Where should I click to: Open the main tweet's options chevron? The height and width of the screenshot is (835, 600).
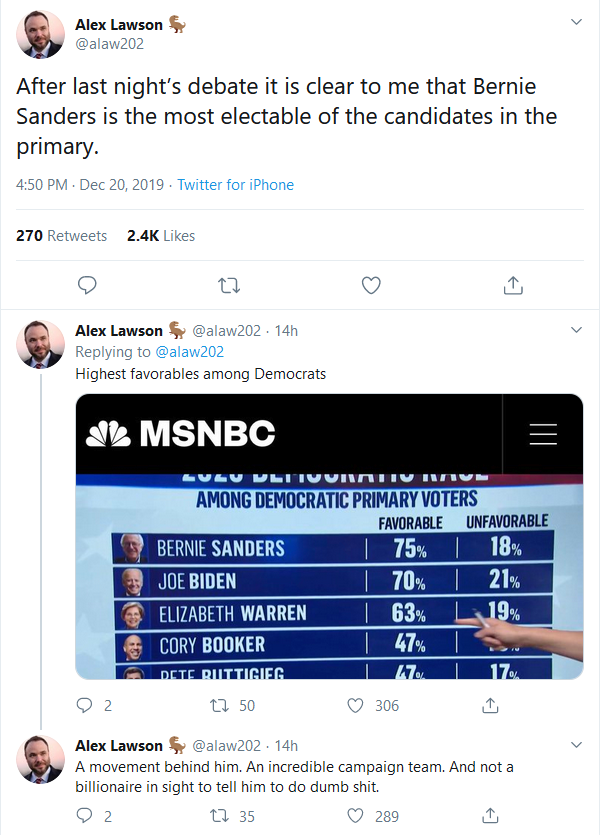[x=576, y=21]
